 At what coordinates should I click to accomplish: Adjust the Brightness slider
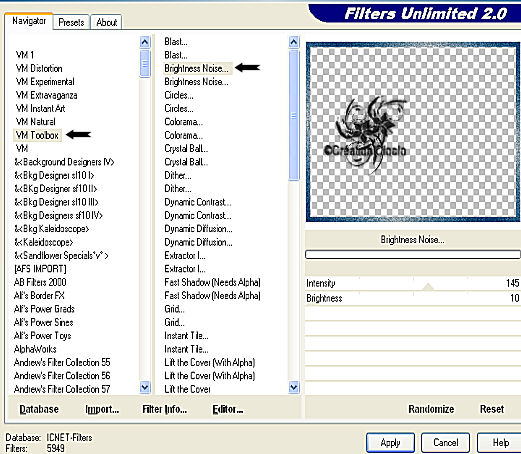coord(413,298)
